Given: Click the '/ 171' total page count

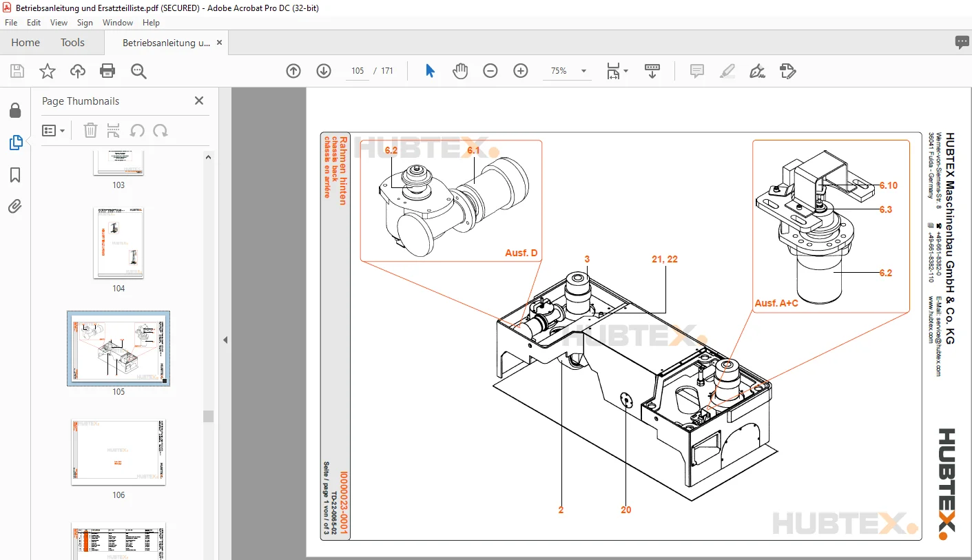Looking at the screenshot, I should (x=383, y=71).
